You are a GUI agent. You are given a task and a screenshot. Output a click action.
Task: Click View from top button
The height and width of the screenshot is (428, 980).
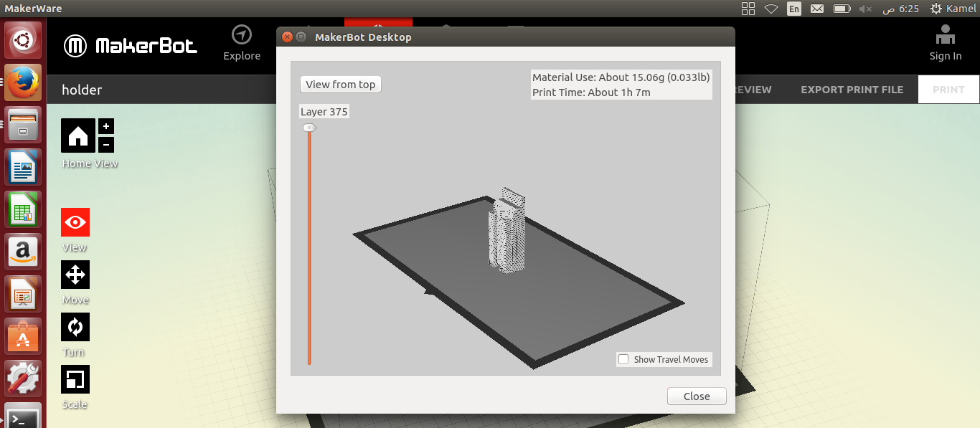[x=341, y=85]
